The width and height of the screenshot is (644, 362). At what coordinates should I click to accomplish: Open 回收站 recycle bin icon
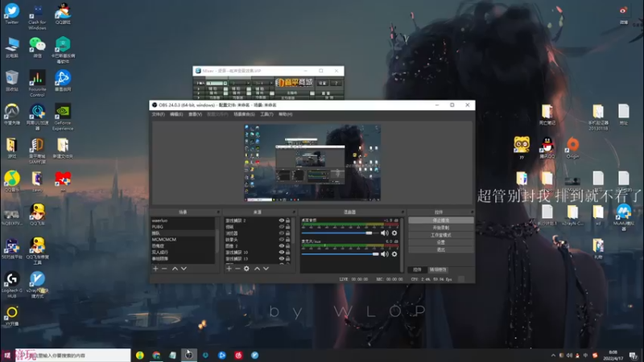12,81
